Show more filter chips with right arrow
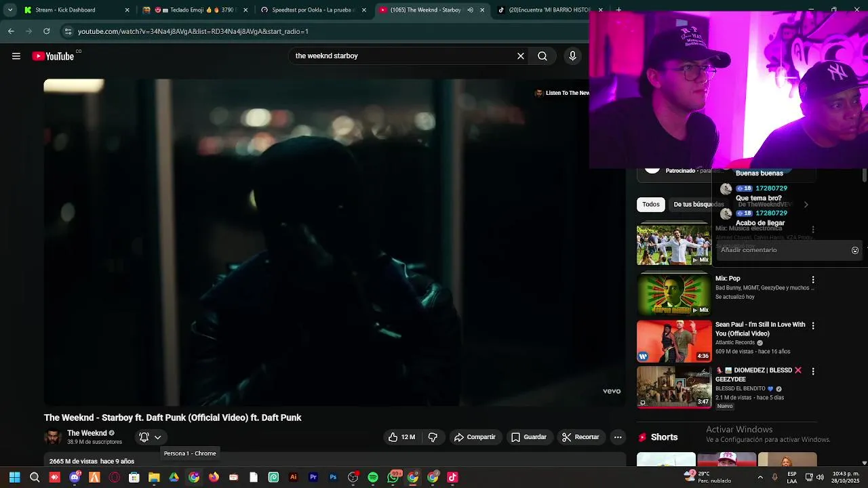Image resolution: width=868 pixels, height=488 pixels. [x=806, y=205]
